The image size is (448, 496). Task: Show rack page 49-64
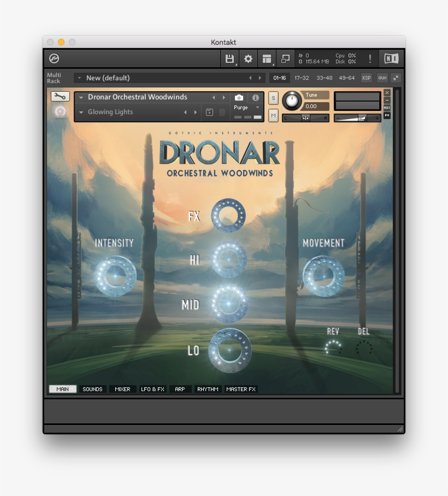[347, 78]
